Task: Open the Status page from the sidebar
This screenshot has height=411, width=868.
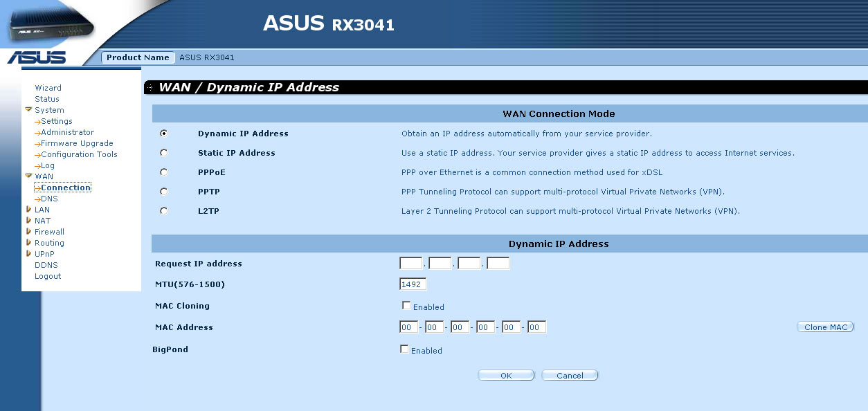Action: point(46,98)
